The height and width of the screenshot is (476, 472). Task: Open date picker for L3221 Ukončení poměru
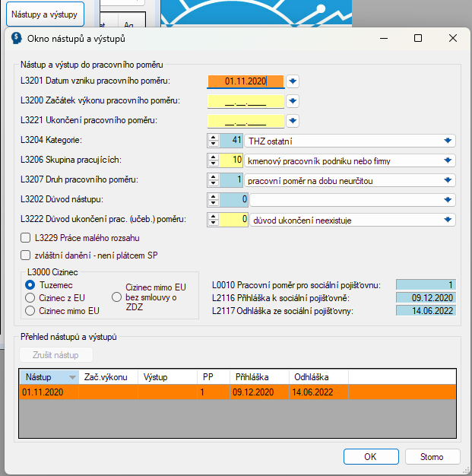point(293,120)
